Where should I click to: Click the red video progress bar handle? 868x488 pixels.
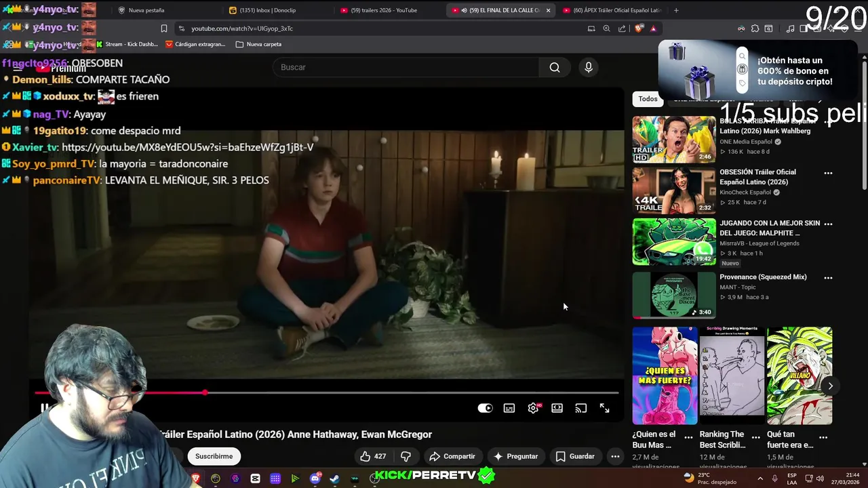tap(205, 392)
